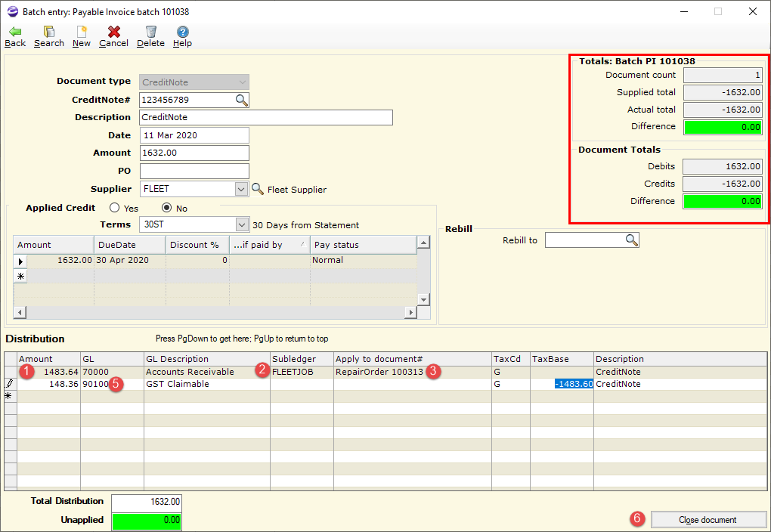The height and width of the screenshot is (532, 771).
Task: Click the FLEETJOB subledger cell
Action: click(x=302, y=372)
